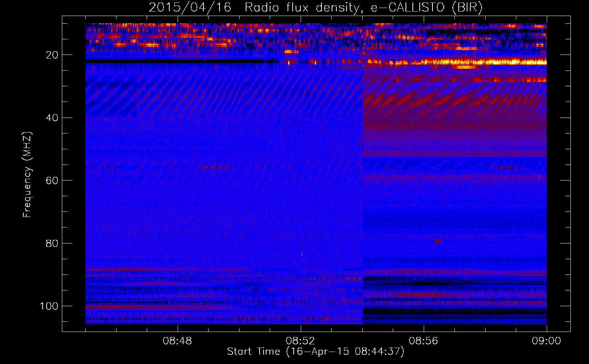Click the 20 frequency tick label
Viewport: 589px width, 364px height.
(52, 55)
